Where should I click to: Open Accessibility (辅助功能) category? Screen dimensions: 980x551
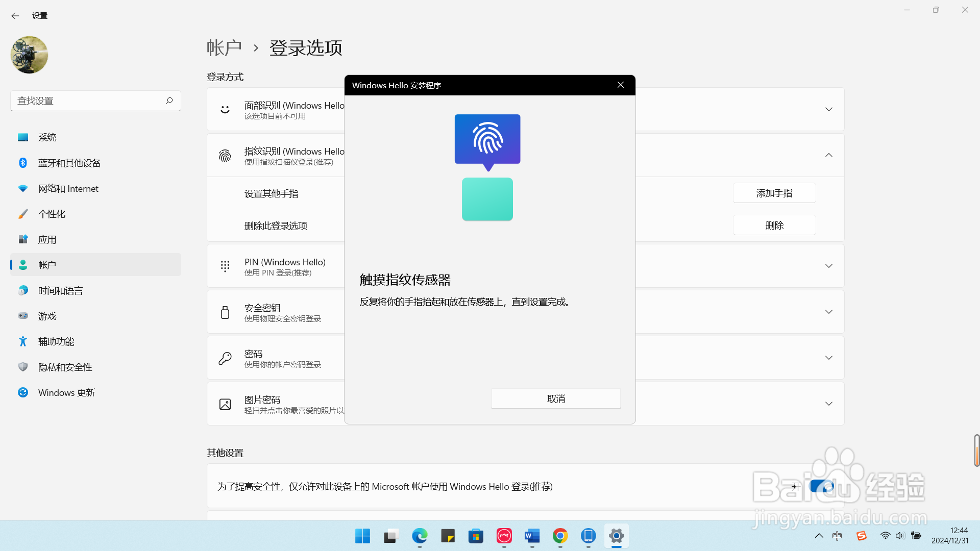click(x=95, y=341)
